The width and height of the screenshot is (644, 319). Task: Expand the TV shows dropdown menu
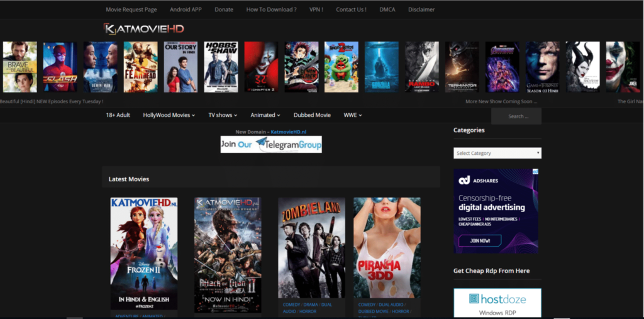223,115
